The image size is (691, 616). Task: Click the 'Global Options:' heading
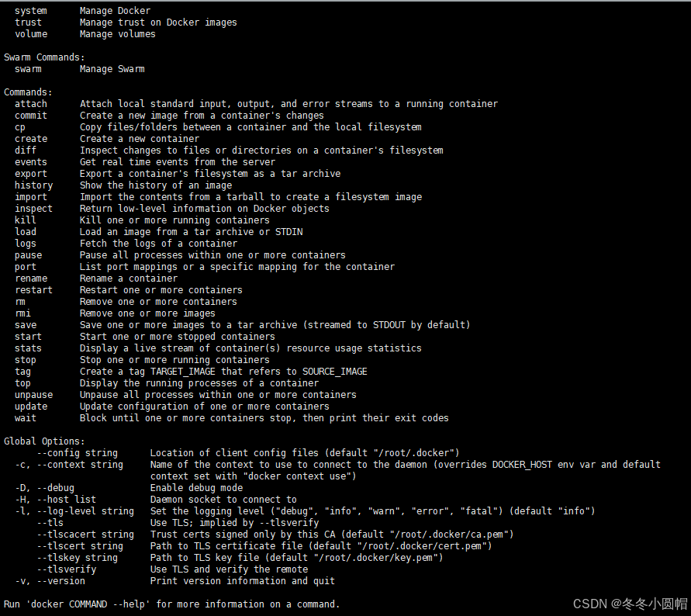pyautogui.click(x=44, y=441)
